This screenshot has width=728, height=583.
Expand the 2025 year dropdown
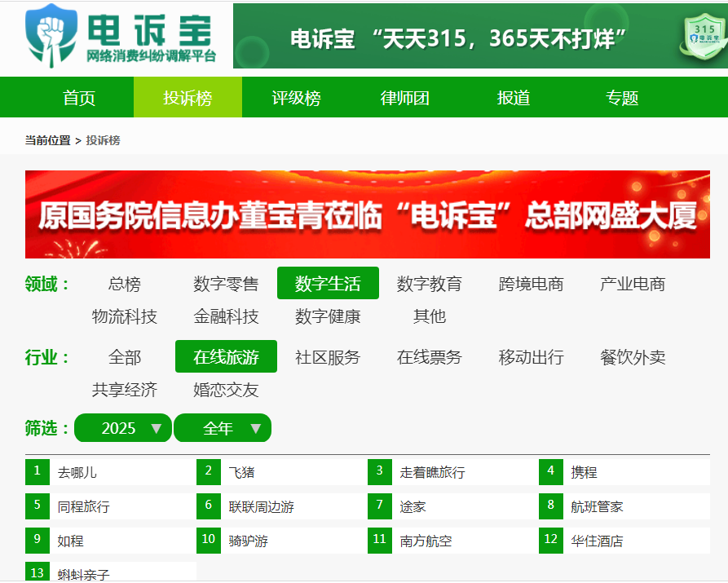click(x=123, y=428)
